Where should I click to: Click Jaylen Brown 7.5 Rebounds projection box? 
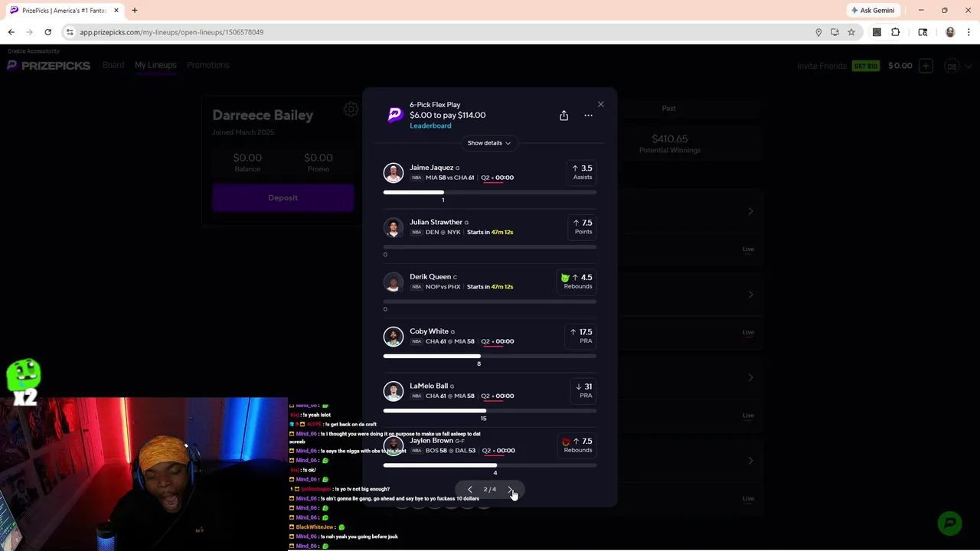(x=577, y=445)
